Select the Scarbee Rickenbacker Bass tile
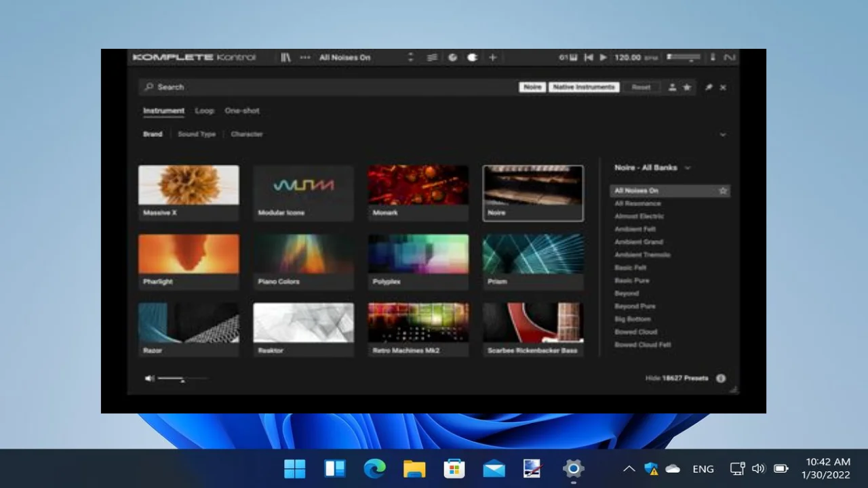868x488 pixels. (532, 330)
